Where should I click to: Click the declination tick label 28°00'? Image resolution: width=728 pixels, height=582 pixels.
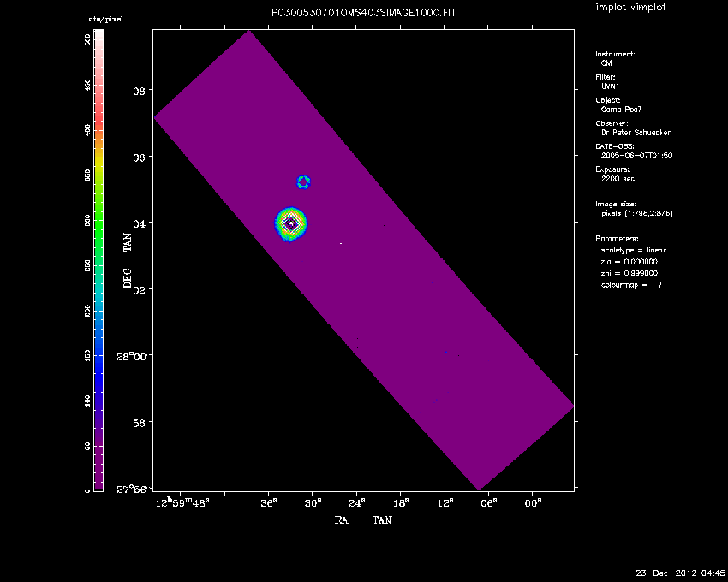coord(132,356)
